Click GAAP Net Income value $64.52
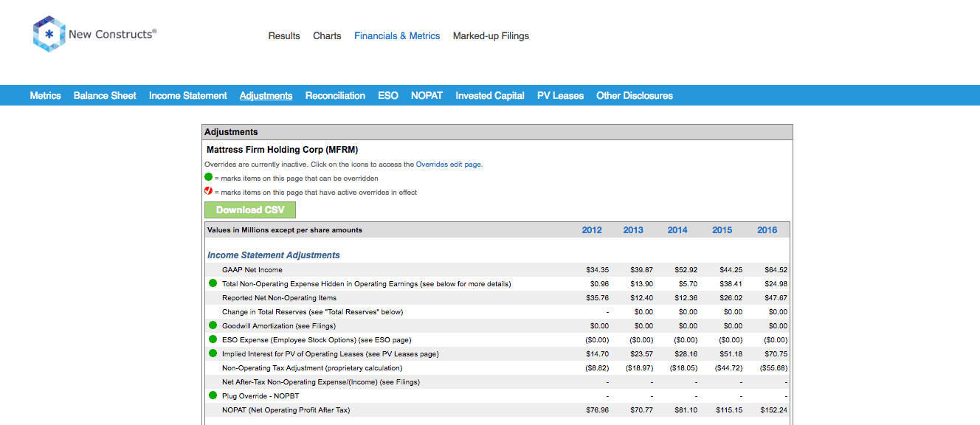This screenshot has width=980, height=425. [x=775, y=270]
